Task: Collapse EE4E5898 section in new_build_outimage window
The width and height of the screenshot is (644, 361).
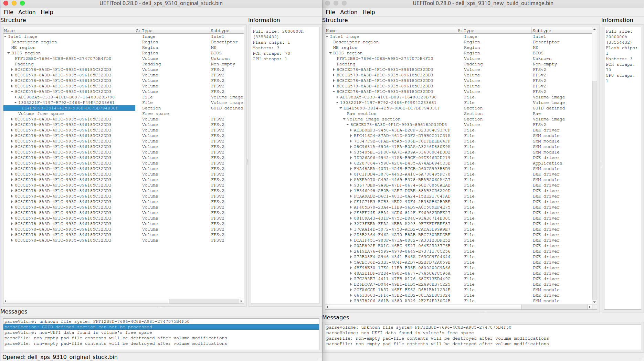Action: [x=341, y=108]
